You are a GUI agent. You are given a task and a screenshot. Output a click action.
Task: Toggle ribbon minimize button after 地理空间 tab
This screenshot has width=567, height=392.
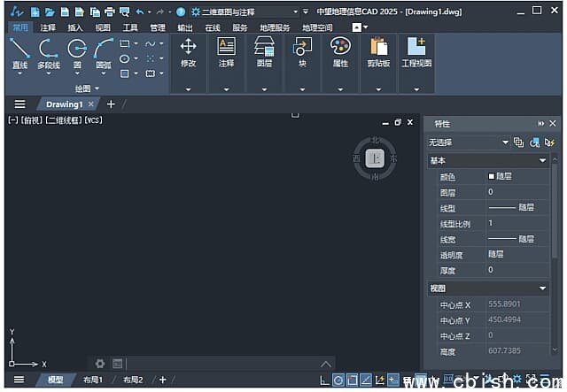point(356,27)
